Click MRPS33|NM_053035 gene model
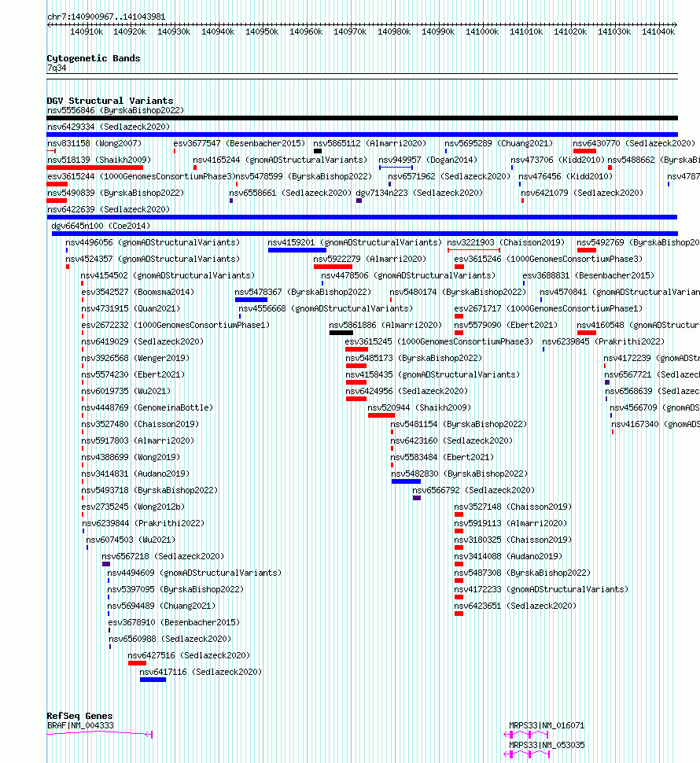This screenshot has height=763, width=700. (x=527, y=754)
